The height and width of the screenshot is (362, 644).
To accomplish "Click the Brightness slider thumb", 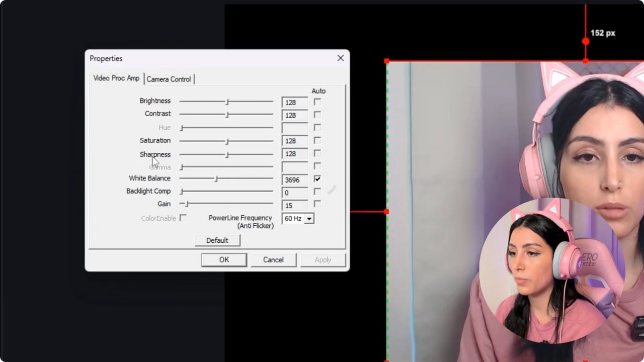I will pos(227,102).
